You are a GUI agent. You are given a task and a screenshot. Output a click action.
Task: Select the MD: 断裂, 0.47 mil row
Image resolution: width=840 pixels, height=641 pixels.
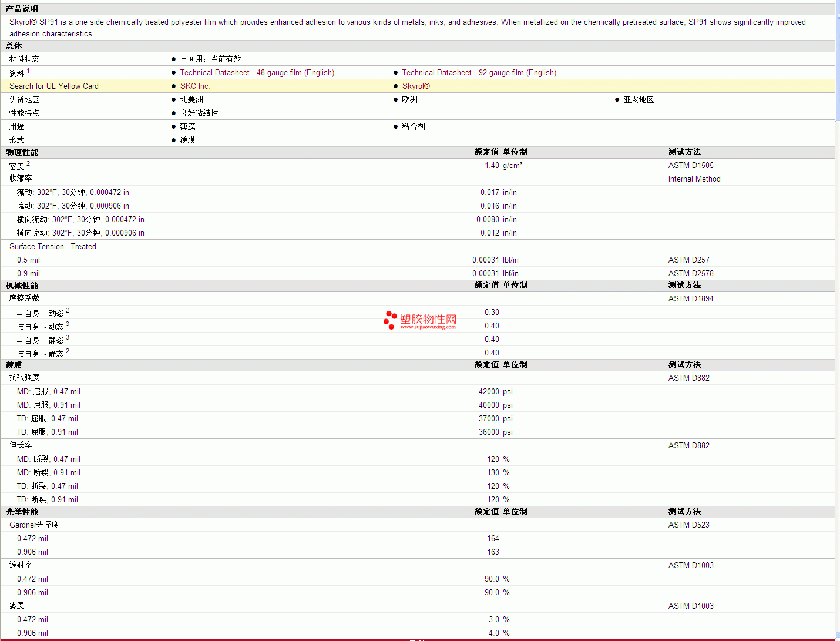click(x=418, y=459)
